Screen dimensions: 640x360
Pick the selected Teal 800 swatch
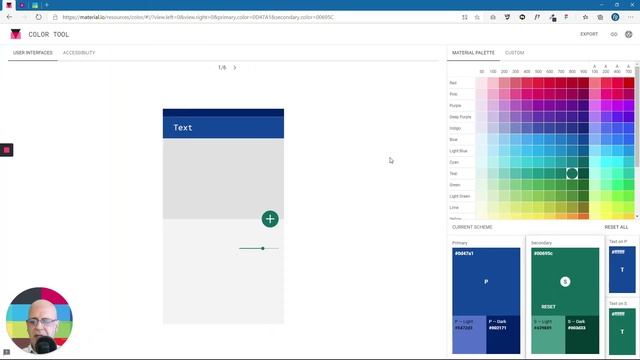click(x=572, y=173)
